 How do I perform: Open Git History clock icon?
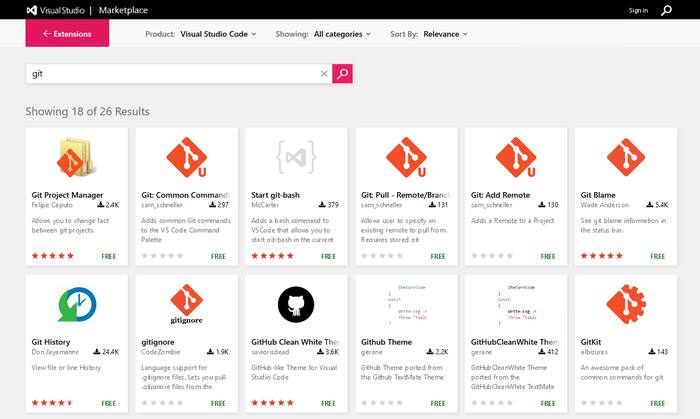point(77,304)
